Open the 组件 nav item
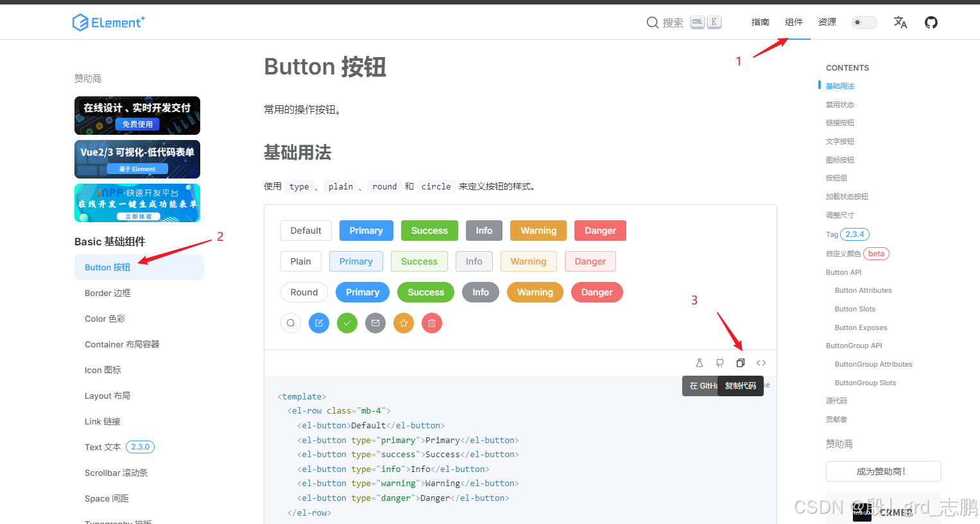980x524 pixels. (794, 22)
